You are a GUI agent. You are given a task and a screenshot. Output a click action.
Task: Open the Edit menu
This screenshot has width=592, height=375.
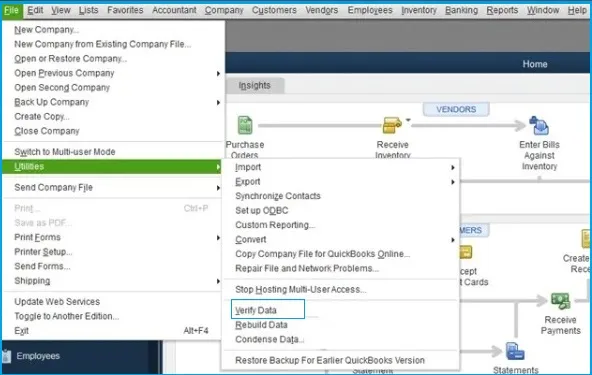35,10
